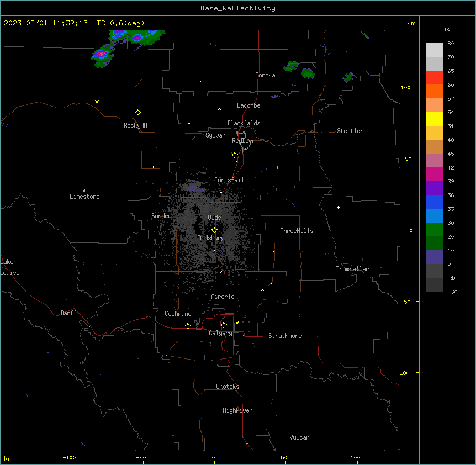The image size is (476, 465).
Task: Click the magenta storm core in the upper-left cell
Action: (x=101, y=54)
